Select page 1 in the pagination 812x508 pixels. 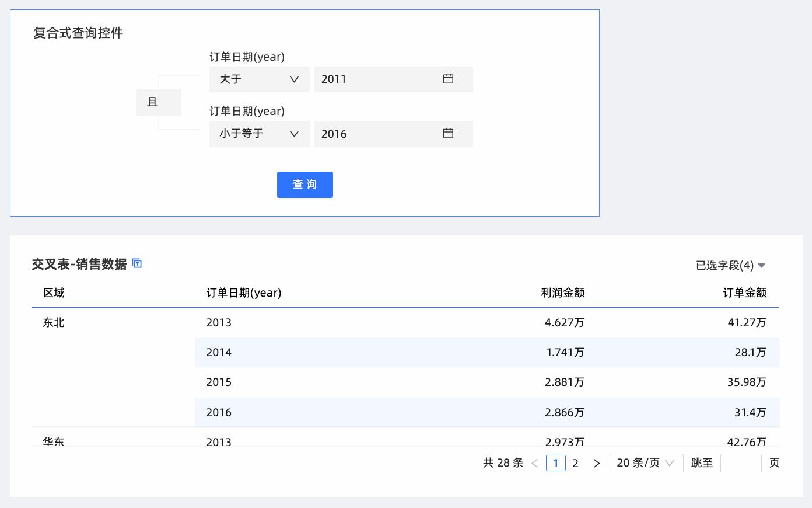555,463
